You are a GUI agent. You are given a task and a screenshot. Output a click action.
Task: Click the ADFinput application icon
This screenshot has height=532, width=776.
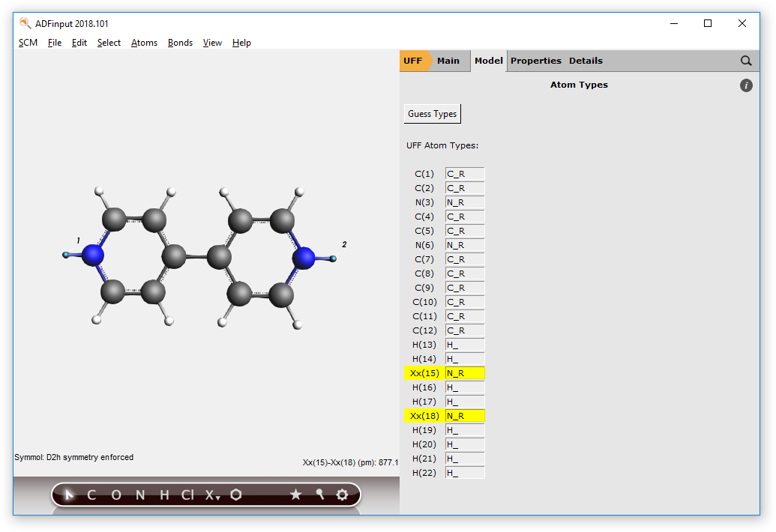(x=25, y=23)
